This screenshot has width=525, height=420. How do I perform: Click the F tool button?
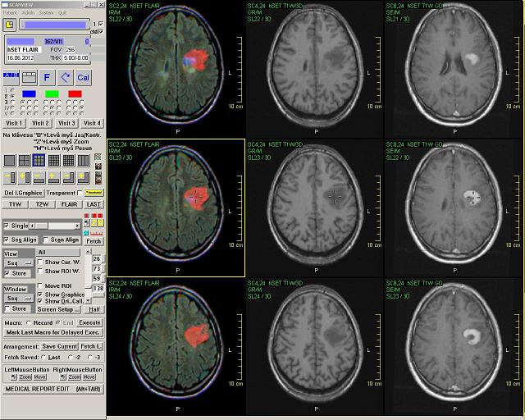(46, 78)
